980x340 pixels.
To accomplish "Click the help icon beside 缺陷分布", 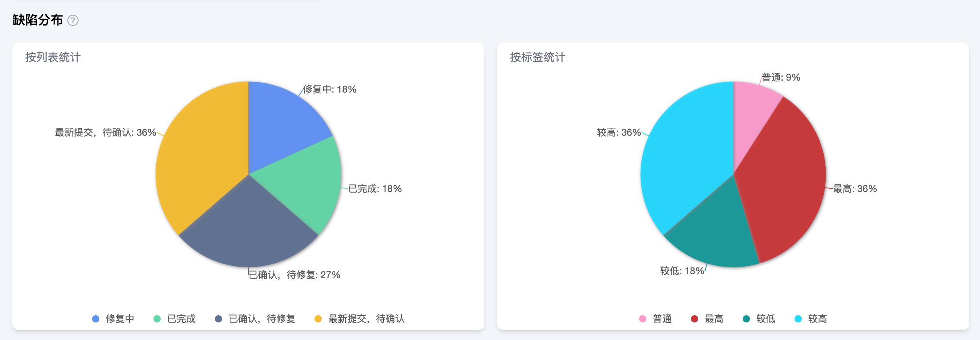I will [73, 20].
